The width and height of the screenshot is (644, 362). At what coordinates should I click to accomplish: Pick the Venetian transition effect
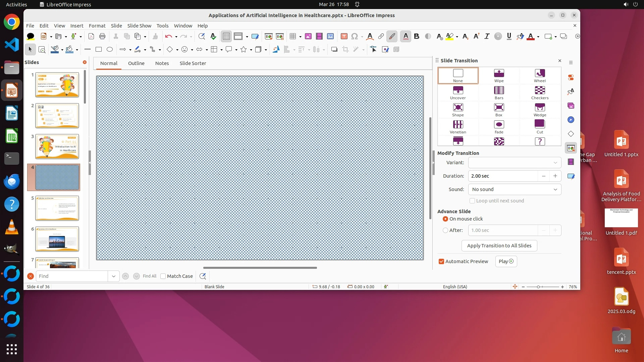[x=458, y=127]
